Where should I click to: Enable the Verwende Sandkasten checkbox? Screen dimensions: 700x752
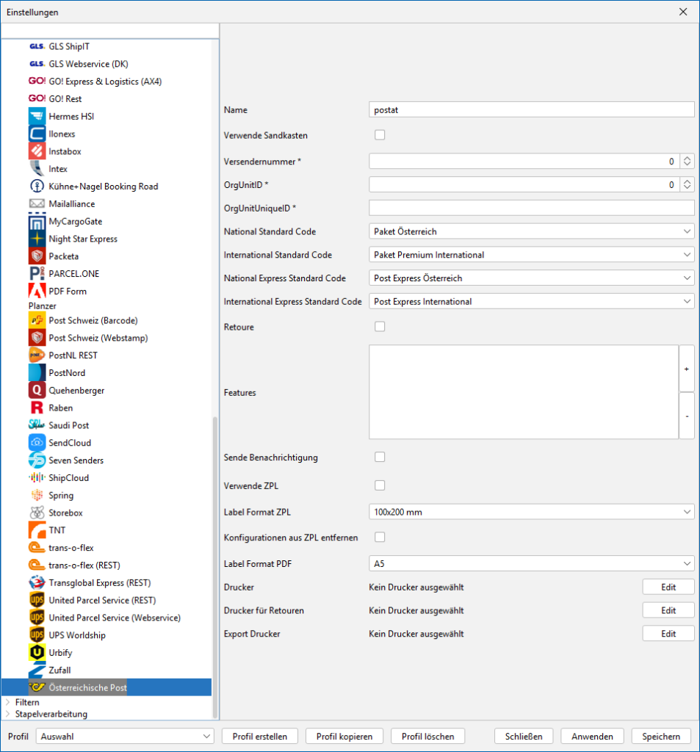[380, 135]
